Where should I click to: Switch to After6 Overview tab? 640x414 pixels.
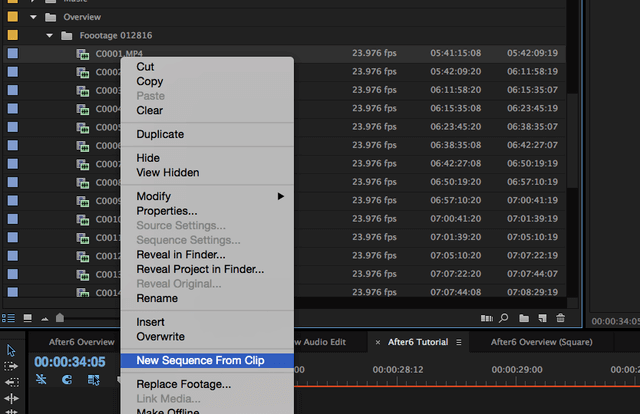click(x=82, y=342)
